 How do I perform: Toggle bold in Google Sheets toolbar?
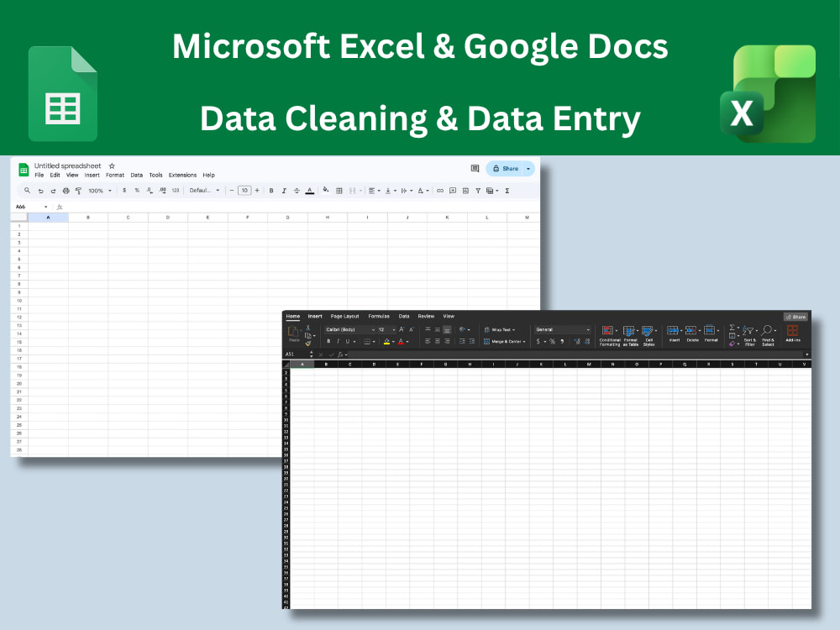click(x=271, y=191)
